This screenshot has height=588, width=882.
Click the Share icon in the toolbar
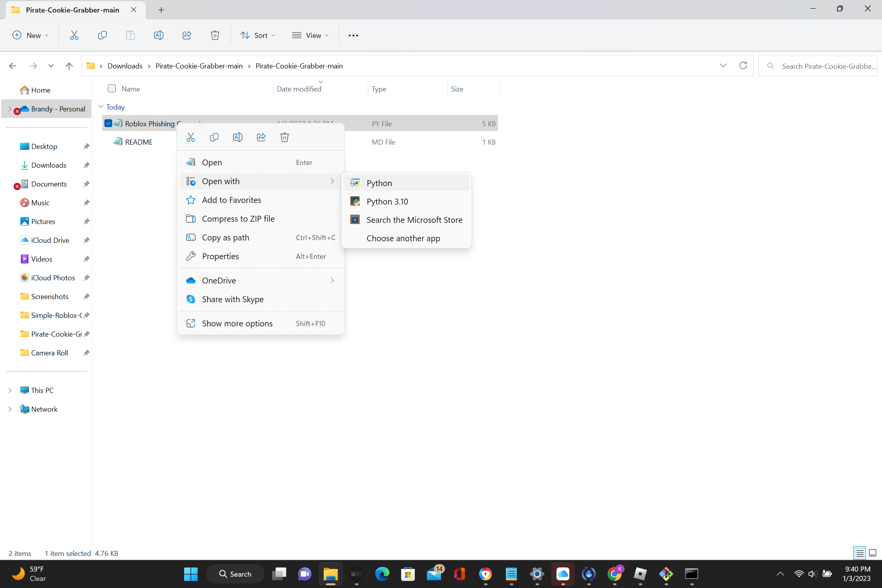pyautogui.click(x=187, y=35)
